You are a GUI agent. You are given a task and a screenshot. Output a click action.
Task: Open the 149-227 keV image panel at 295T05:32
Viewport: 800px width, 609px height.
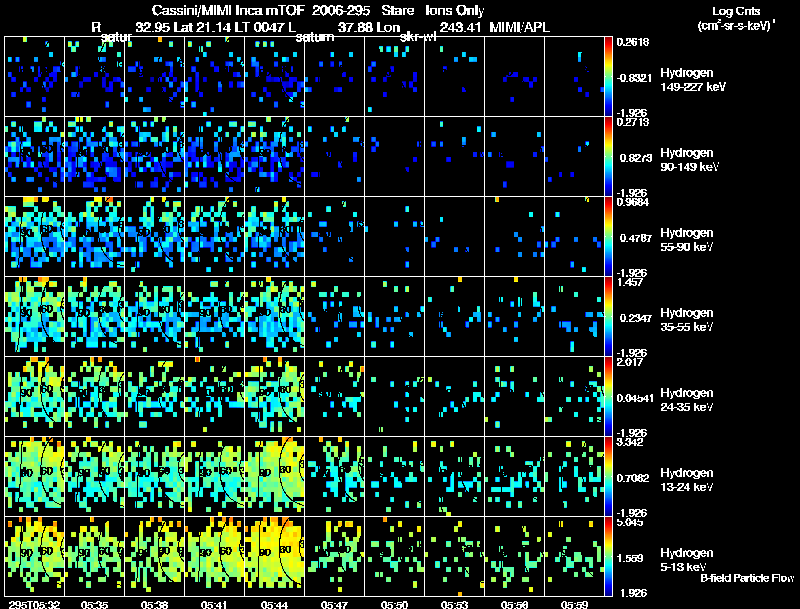35,77
